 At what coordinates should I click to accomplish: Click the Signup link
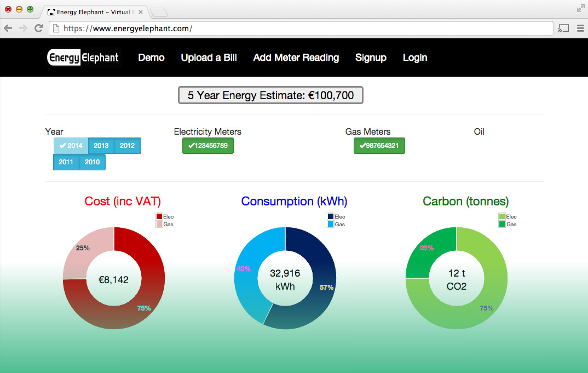point(371,58)
